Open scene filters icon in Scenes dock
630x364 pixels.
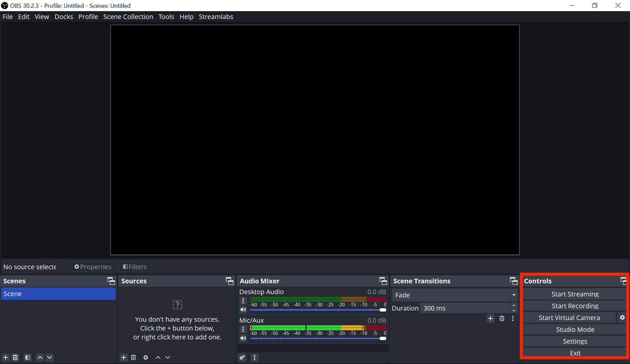tap(28, 357)
